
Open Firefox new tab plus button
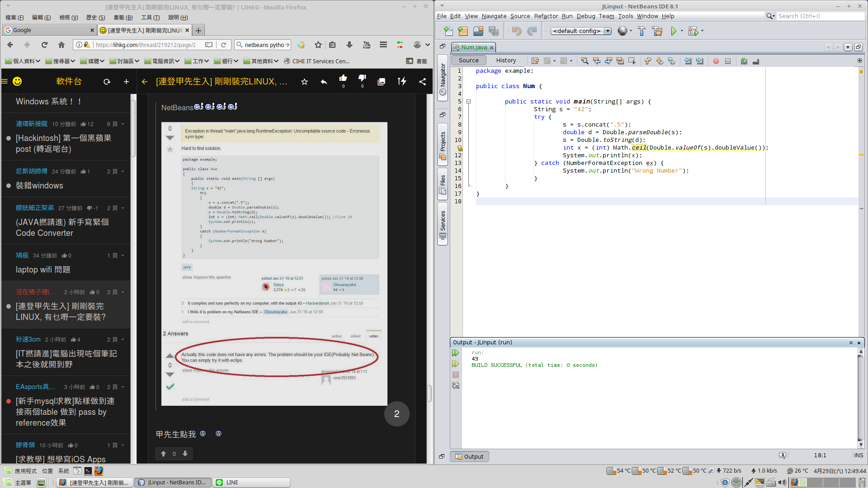(x=198, y=30)
